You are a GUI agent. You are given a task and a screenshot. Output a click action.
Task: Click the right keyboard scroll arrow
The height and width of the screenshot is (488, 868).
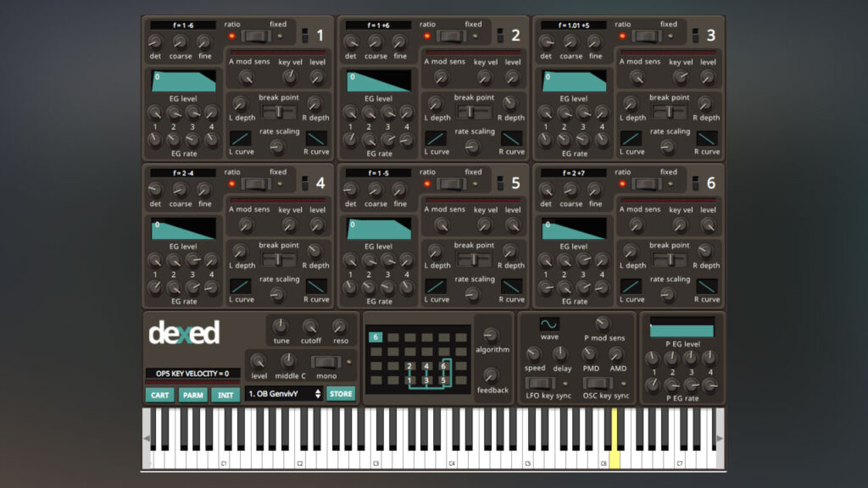pos(720,438)
